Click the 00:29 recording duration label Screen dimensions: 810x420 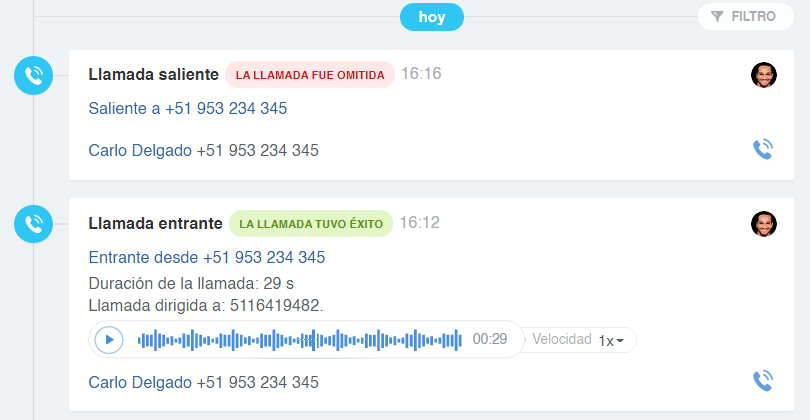pyautogui.click(x=490, y=339)
